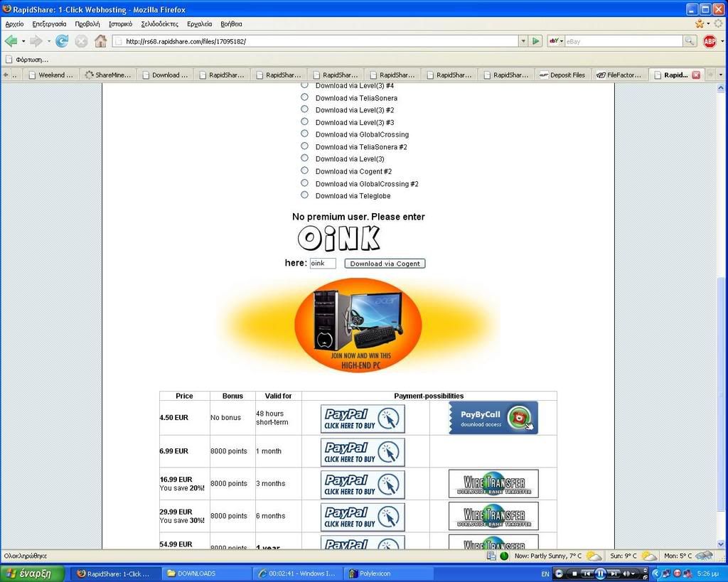Skip to the previous track in the taskbar player
Image resolution: width=728 pixels, height=582 pixels.
(x=587, y=573)
